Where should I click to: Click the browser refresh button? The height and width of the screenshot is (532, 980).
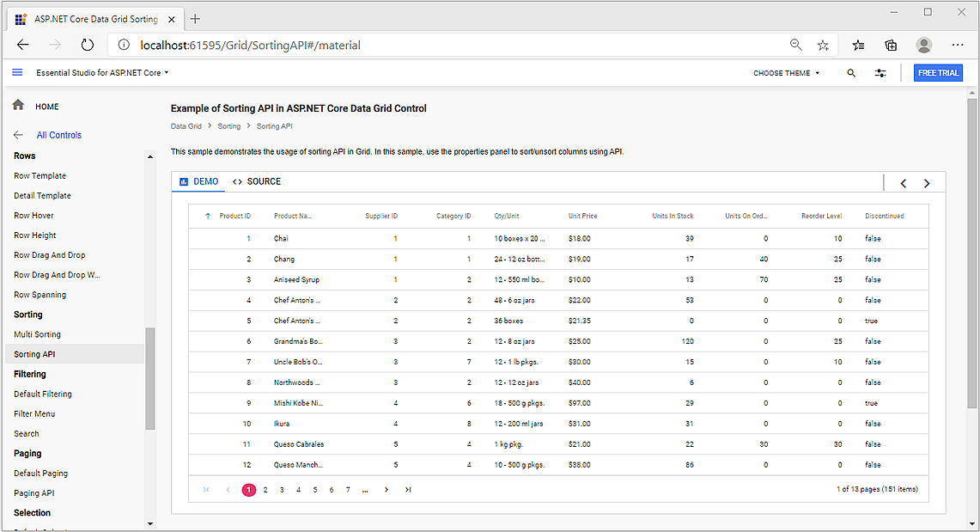(87, 45)
